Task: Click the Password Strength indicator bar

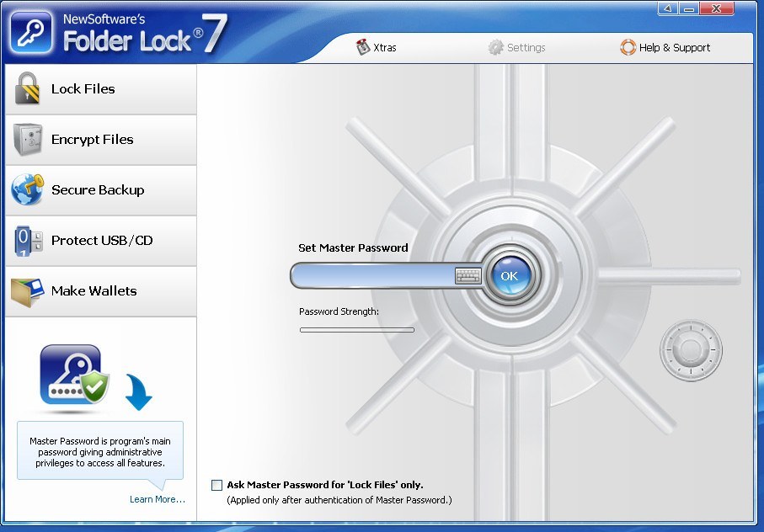Action: (357, 329)
